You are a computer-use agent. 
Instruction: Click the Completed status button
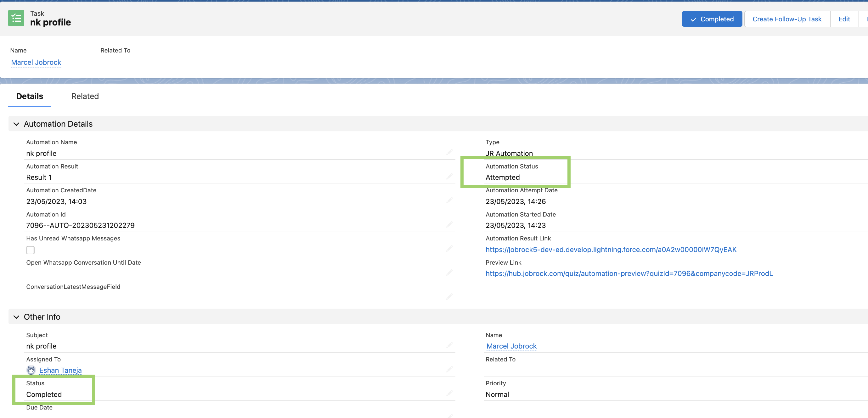[712, 19]
